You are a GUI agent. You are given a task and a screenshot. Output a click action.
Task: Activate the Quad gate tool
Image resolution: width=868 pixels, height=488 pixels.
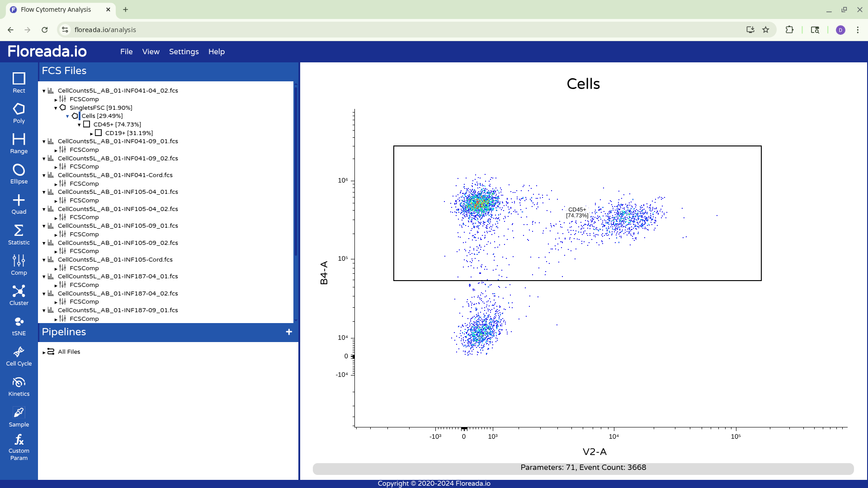(x=19, y=204)
